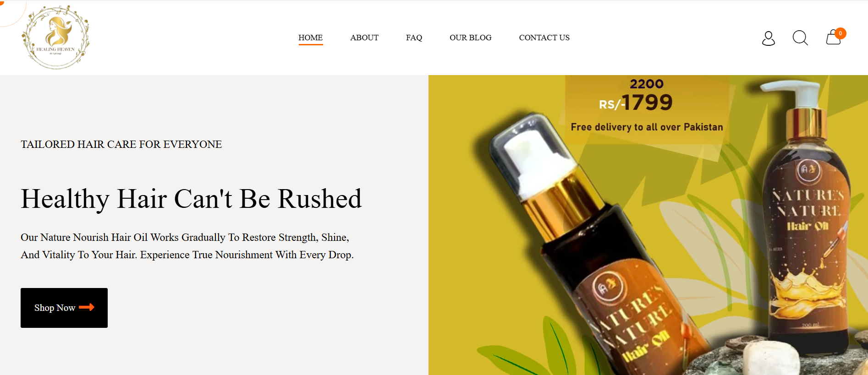Click the Healing Heaven logo

point(56,38)
